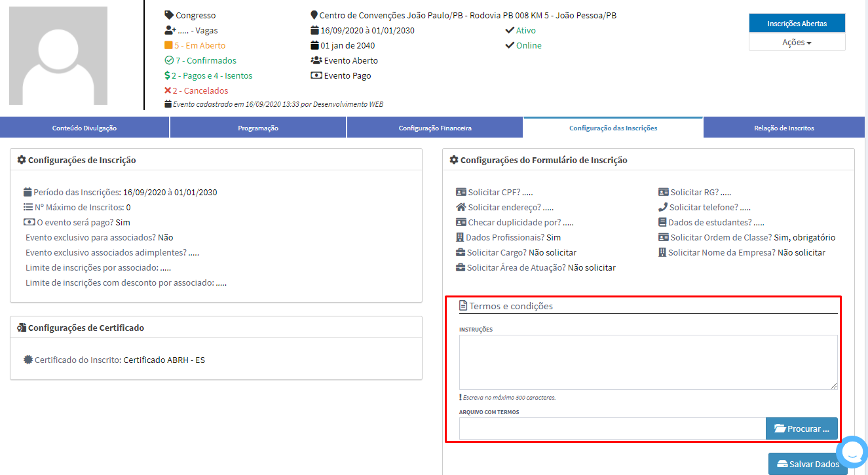Switch to the Conteúdo Divulgação tab
868x475 pixels.
pos(85,128)
